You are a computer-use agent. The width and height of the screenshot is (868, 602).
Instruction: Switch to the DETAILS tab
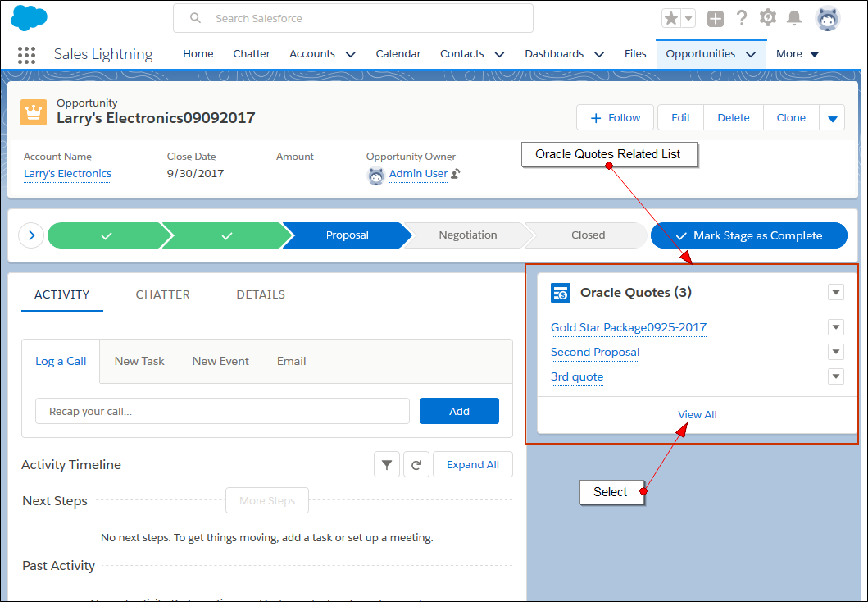[x=261, y=294]
